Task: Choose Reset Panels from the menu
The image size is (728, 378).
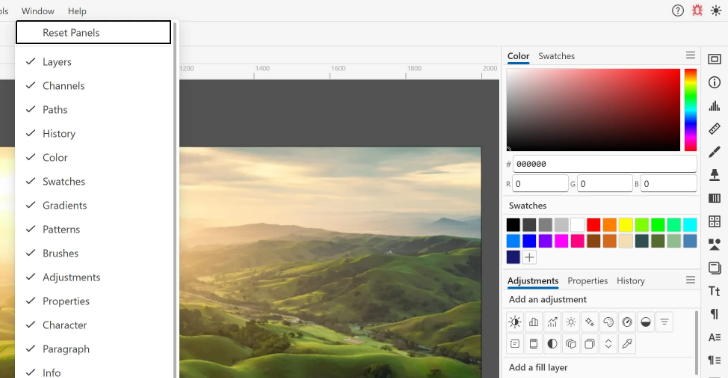Action: (93, 33)
